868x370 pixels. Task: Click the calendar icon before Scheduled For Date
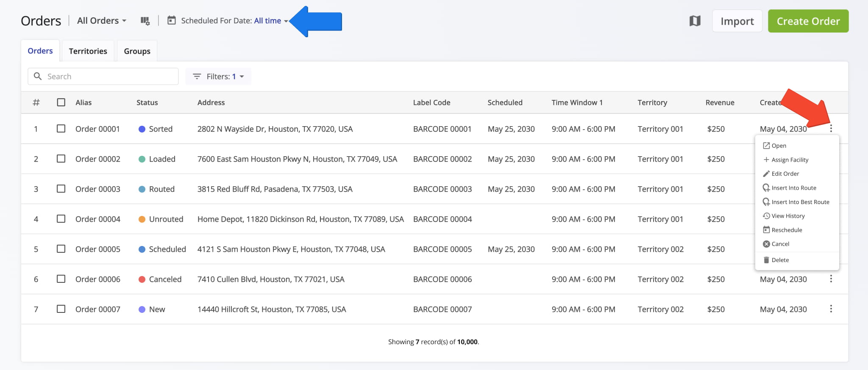171,20
